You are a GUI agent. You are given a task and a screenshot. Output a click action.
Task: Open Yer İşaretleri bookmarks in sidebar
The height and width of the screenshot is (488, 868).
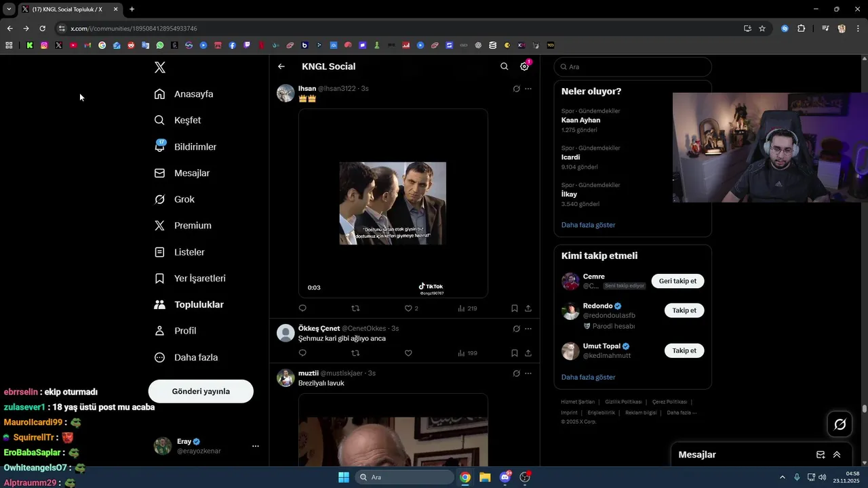pyautogui.click(x=190, y=279)
